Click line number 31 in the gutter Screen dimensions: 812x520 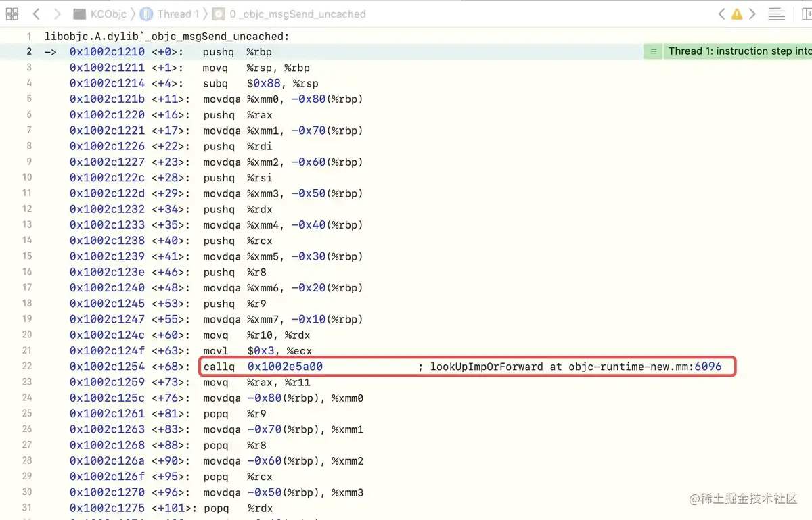click(27, 508)
